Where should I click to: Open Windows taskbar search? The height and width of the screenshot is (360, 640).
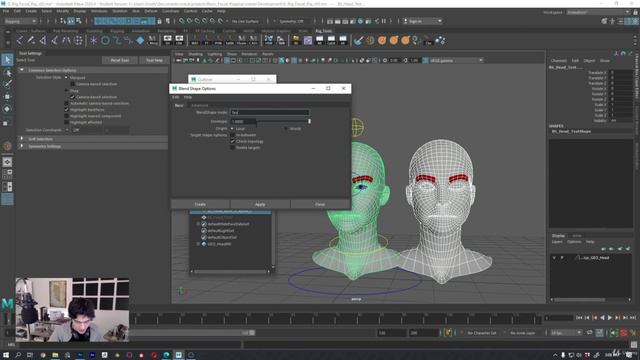(x=18, y=355)
